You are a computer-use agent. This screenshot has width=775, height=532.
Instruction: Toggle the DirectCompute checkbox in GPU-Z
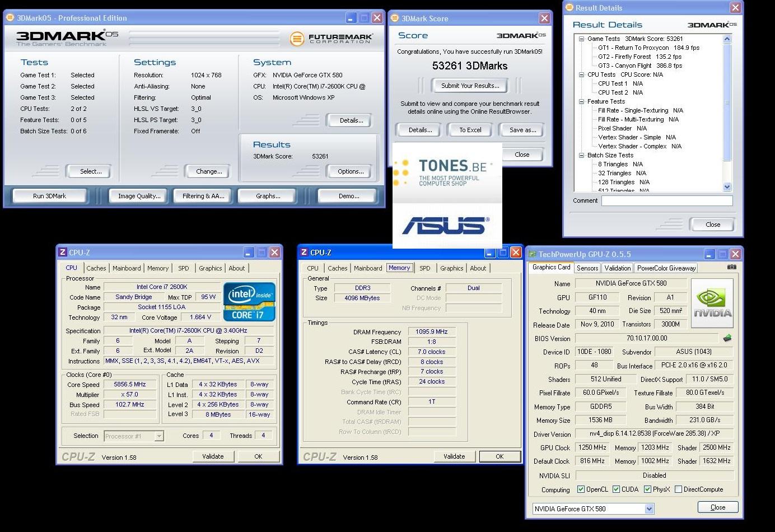click(678, 489)
